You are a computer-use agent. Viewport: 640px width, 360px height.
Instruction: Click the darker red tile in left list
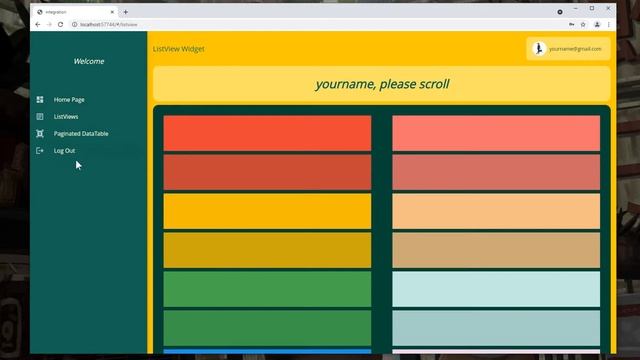pos(267,172)
